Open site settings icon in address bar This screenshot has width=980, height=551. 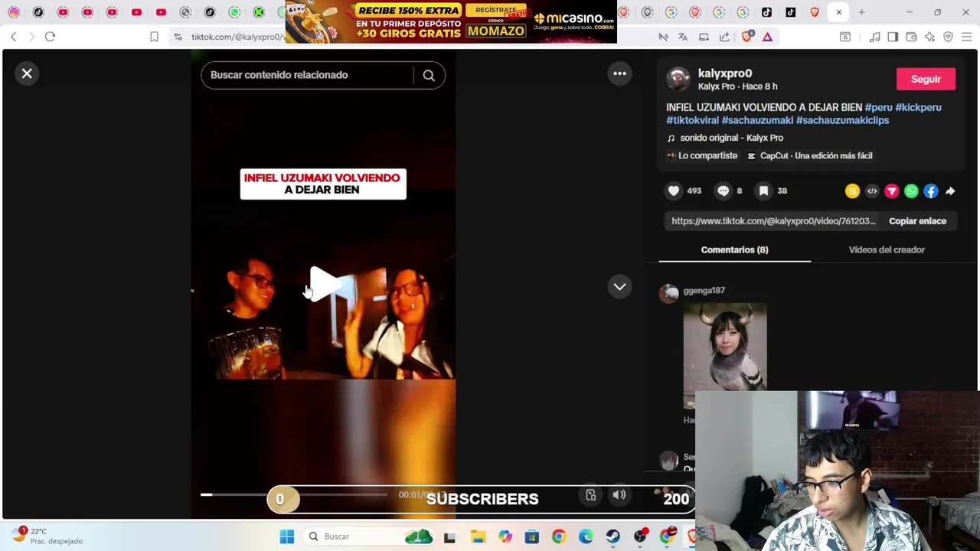point(178,37)
